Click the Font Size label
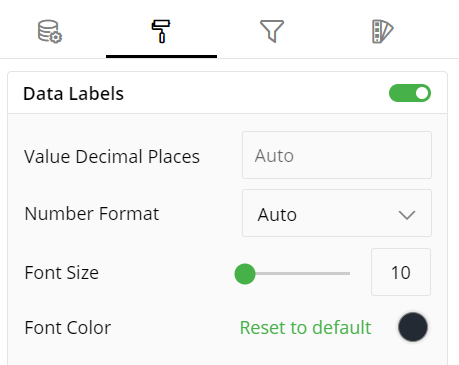This screenshot has height=365, width=459. [x=62, y=273]
